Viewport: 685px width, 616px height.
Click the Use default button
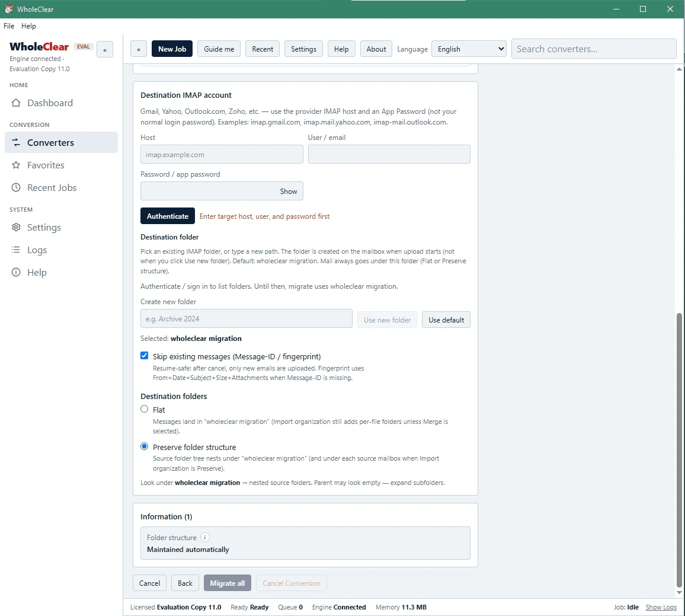446,320
